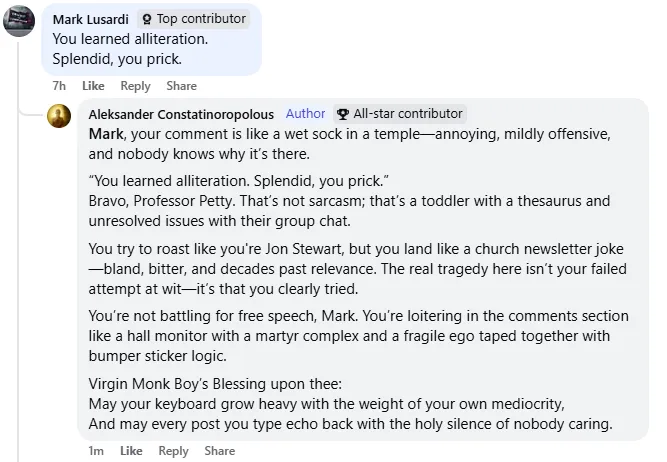Click the 1m timestamp on Aleksander's reply

point(96,451)
